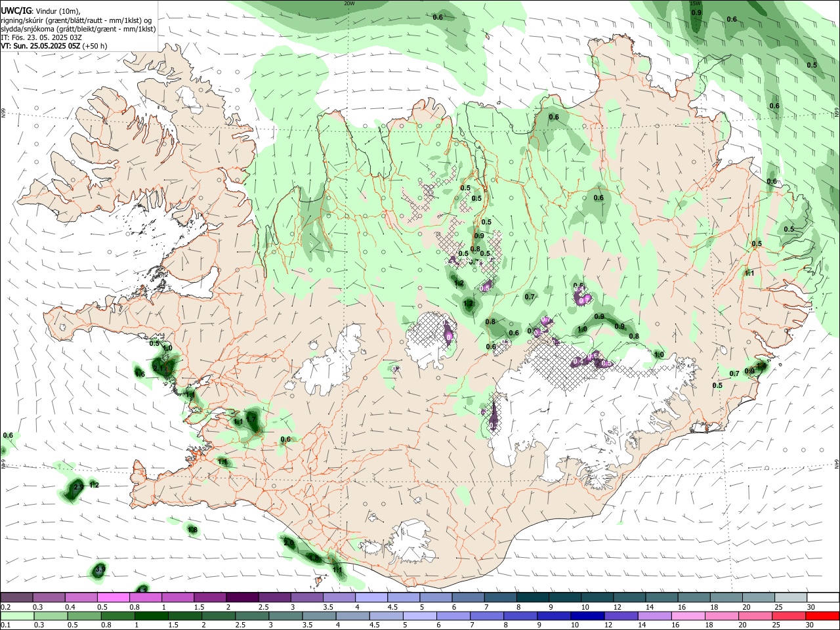840x630 pixels.
Task: Click the '20W' longitude label
Action: 349,3
